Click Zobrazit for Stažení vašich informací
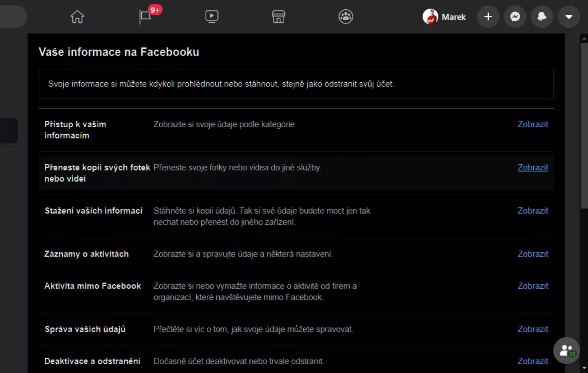 tap(533, 211)
